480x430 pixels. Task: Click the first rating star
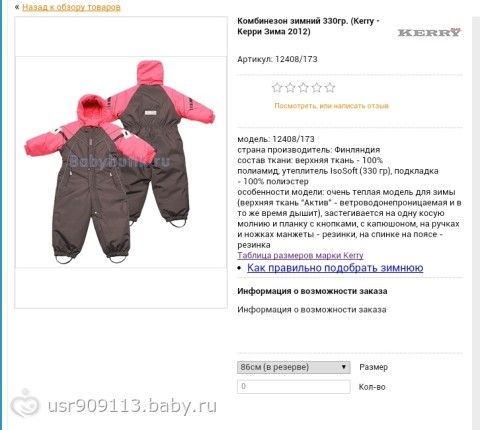coord(277,88)
